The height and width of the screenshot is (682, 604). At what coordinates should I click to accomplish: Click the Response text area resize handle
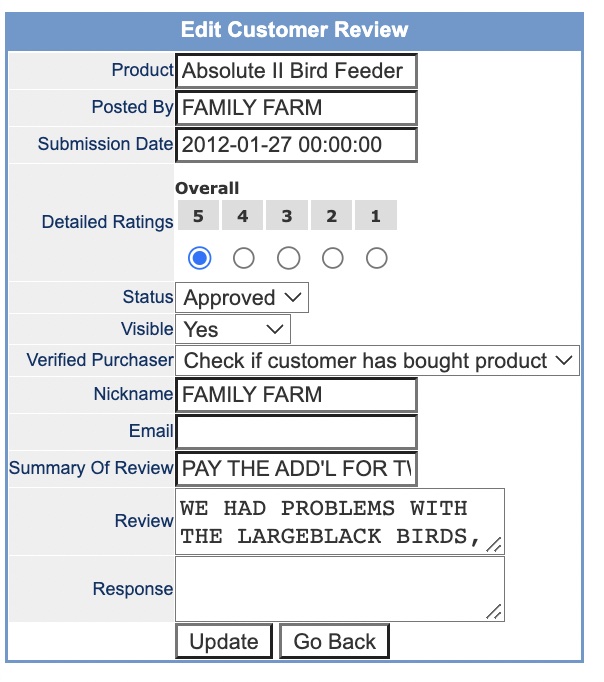(495, 612)
